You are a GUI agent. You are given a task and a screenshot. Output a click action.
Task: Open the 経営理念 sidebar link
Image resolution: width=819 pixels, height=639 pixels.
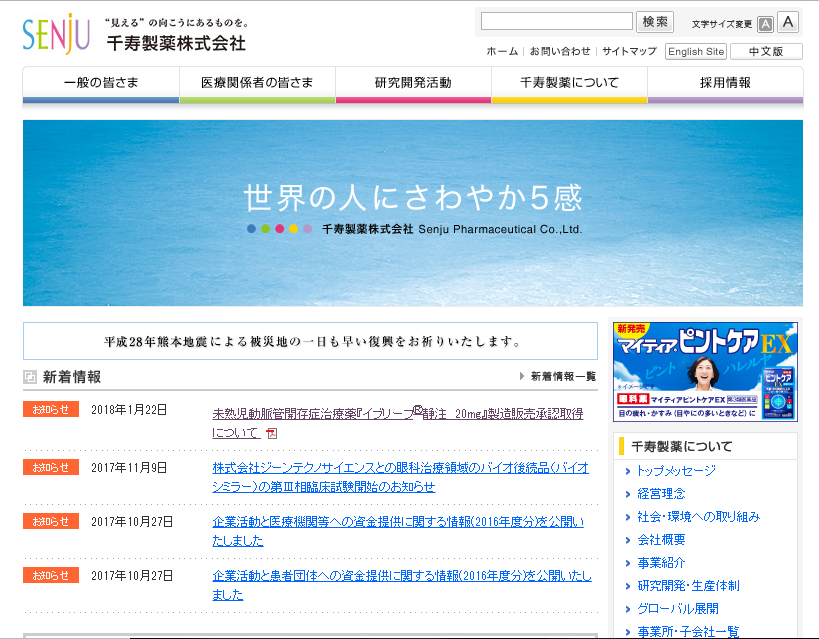click(x=661, y=494)
